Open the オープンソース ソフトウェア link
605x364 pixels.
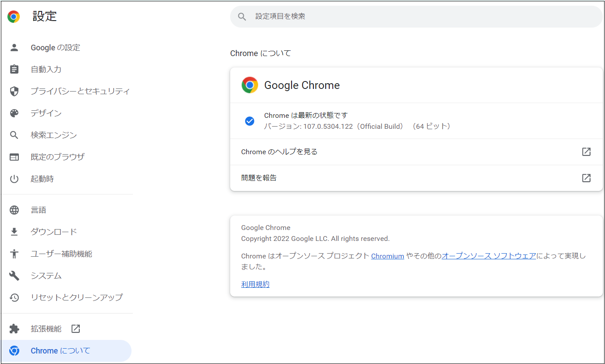click(x=488, y=256)
